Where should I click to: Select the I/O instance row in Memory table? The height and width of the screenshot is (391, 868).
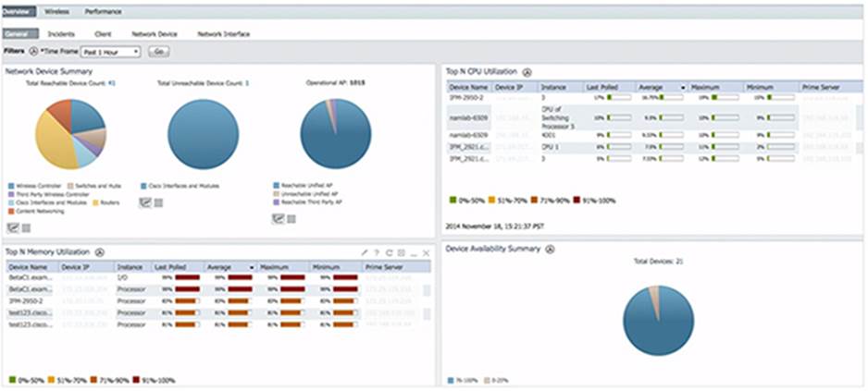218,277
